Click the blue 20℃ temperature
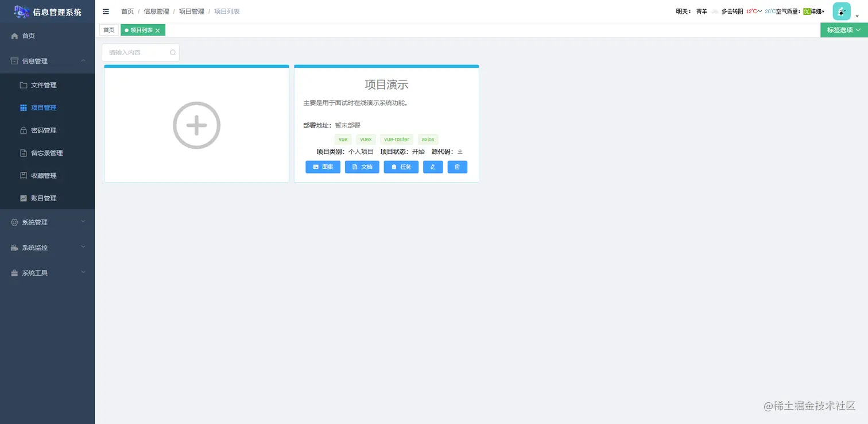The width and height of the screenshot is (868, 424). coord(770,11)
